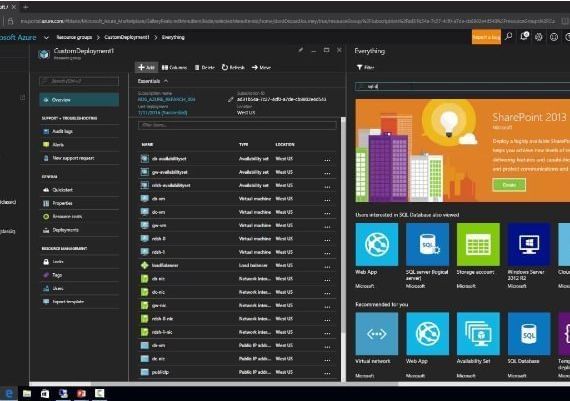Refresh the resource group list
This screenshot has width=570, height=401.
233,68
